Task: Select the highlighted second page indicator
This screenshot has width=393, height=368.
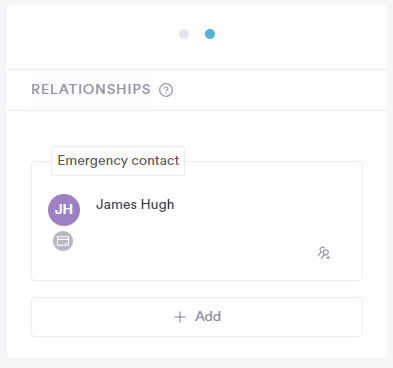Action: click(x=210, y=34)
